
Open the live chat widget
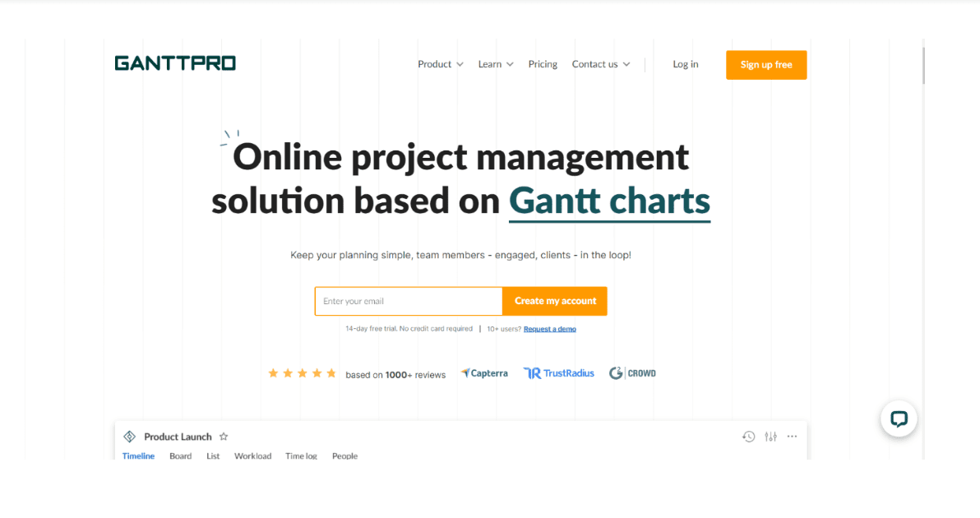tap(899, 419)
